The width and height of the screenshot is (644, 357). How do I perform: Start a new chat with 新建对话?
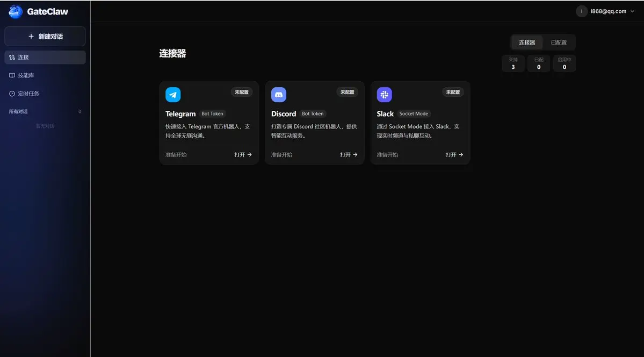click(x=45, y=36)
